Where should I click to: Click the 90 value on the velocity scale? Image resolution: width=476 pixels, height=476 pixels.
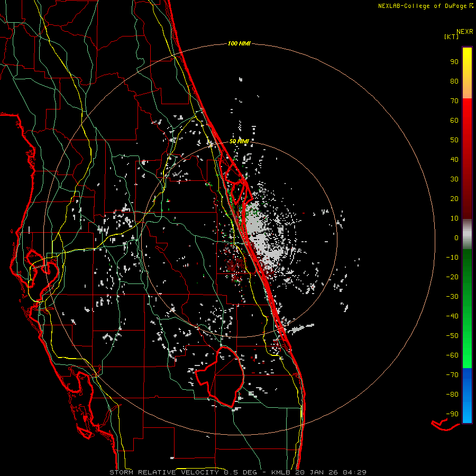click(x=454, y=62)
